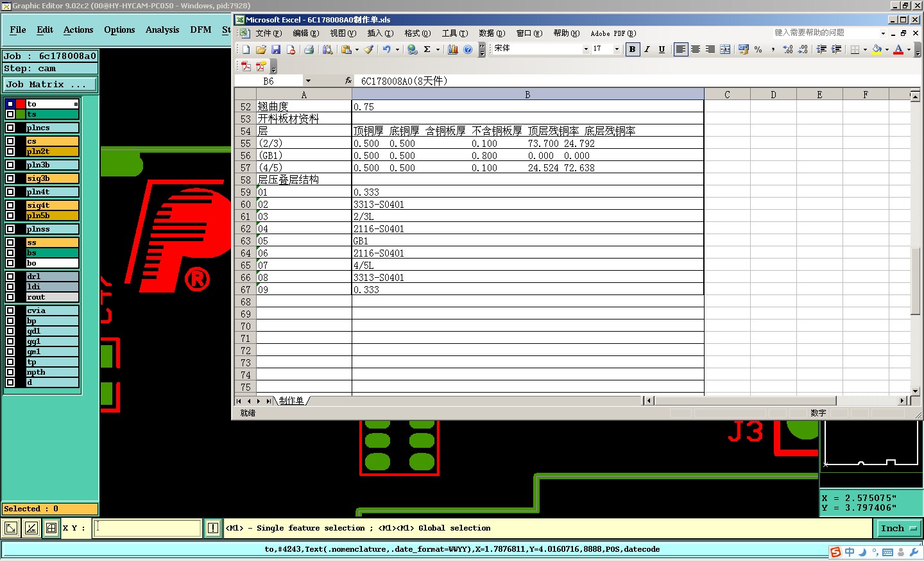Toggle visibility box of layer 'plnss'
This screenshot has width=924, height=562.
pyautogui.click(x=10, y=229)
